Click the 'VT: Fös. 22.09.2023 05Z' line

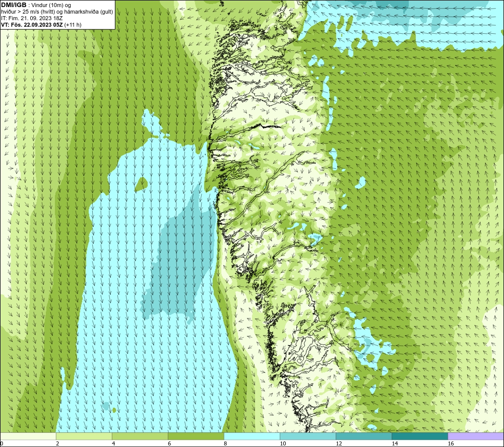point(32,25)
